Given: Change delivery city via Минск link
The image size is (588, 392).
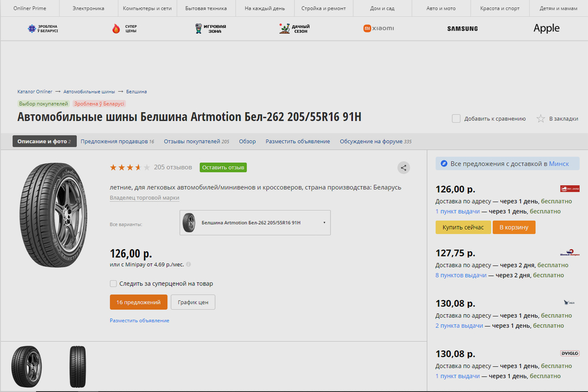Looking at the screenshot, I should click(559, 164).
